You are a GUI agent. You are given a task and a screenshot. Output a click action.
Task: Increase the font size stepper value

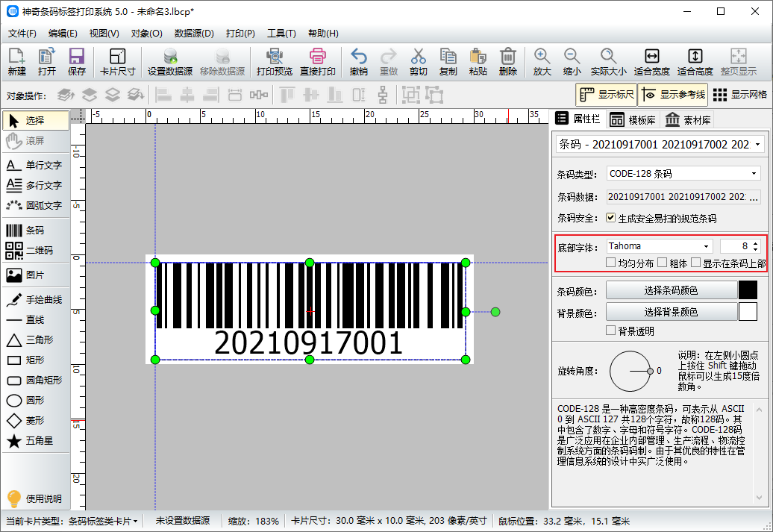(x=756, y=243)
